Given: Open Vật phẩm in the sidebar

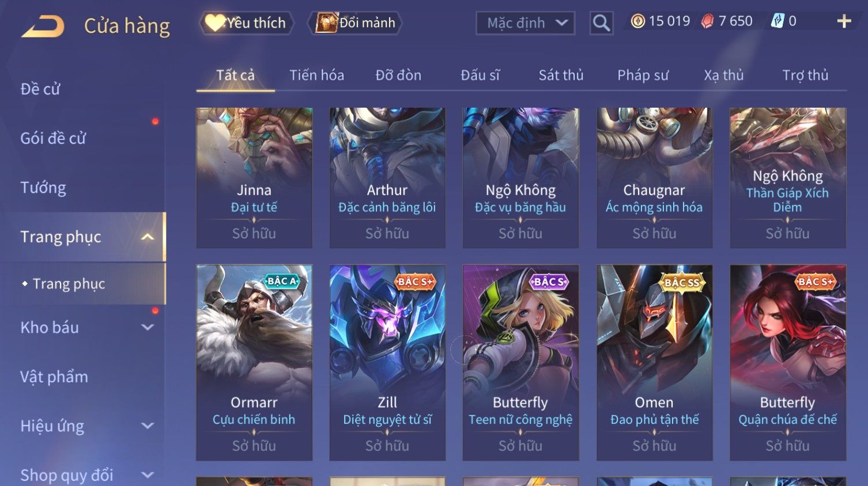Looking at the screenshot, I should pos(54,377).
